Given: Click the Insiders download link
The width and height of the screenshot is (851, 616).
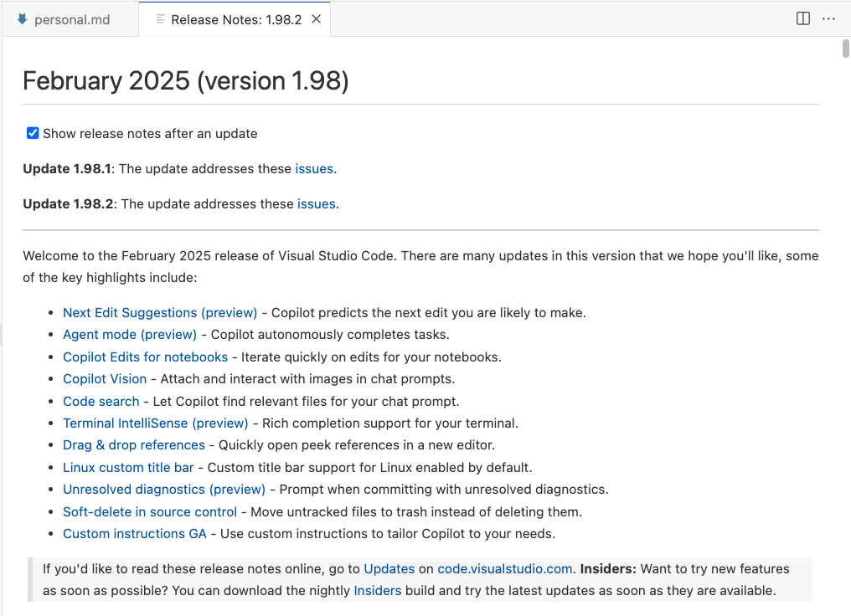Looking at the screenshot, I should [x=378, y=591].
